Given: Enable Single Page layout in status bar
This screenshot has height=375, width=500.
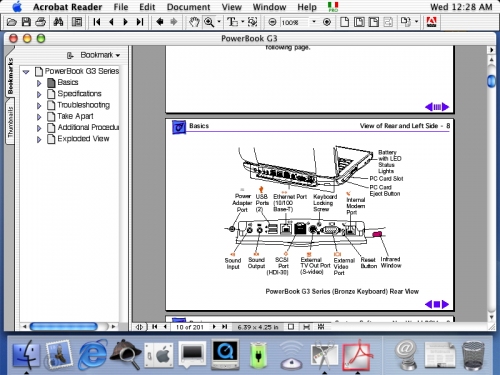Looking at the screenshot, I should pyautogui.click(x=291, y=327).
